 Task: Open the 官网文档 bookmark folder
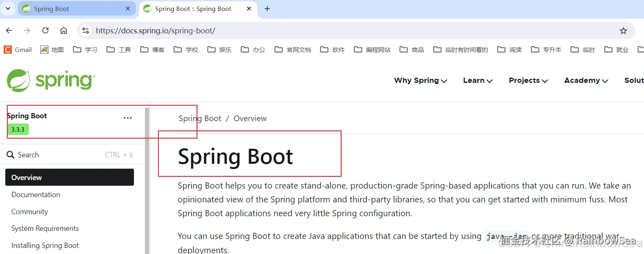click(x=293, y=50)
